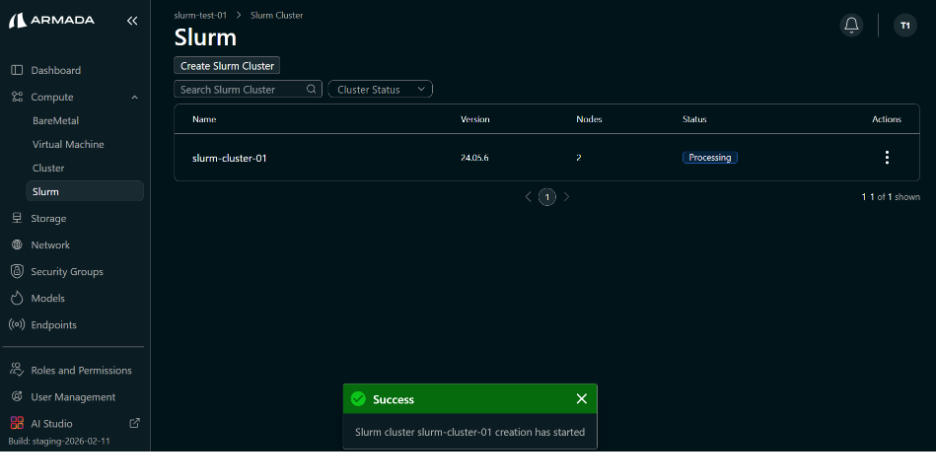Click the '1 of 1 shown' count
Image resolution: width=936 pixels, height=453 pixels.
click(891, 197)
